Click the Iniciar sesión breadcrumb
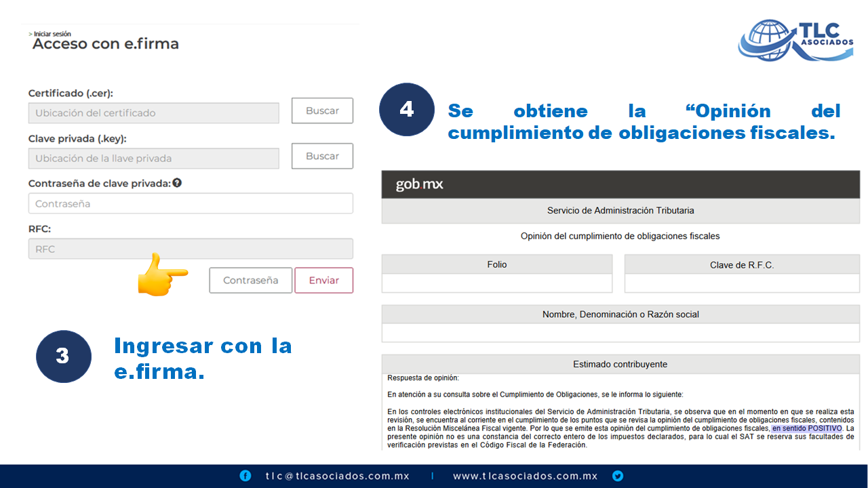 [52, 34]
